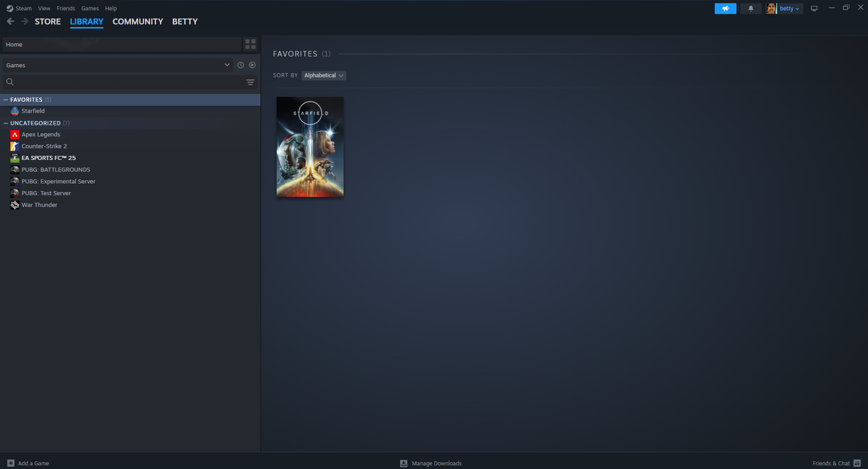
Task: Click the Friends & Chat icon
Action: click(x=857, y=464)
